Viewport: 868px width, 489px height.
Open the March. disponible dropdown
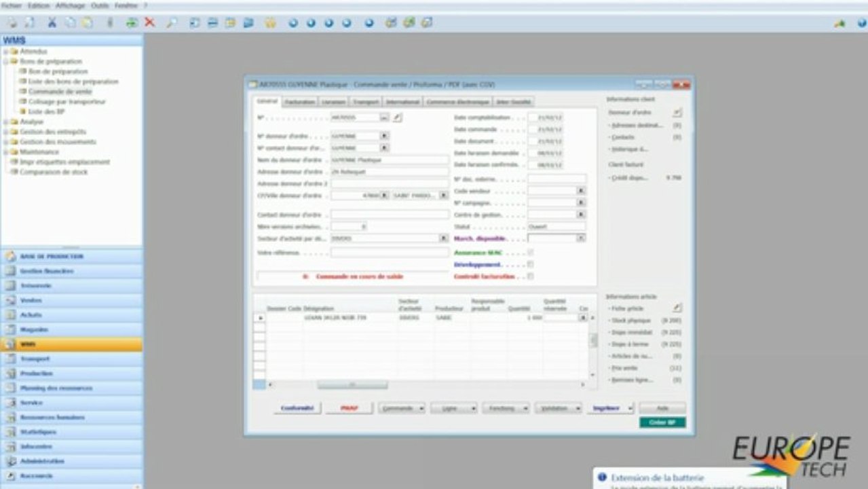click(x=581, y=238)
